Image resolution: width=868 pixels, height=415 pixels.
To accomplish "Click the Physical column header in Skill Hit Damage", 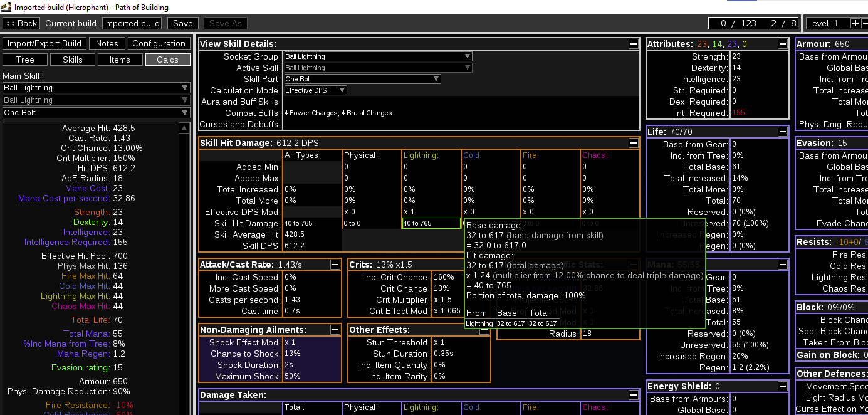I will pos(361,155).
